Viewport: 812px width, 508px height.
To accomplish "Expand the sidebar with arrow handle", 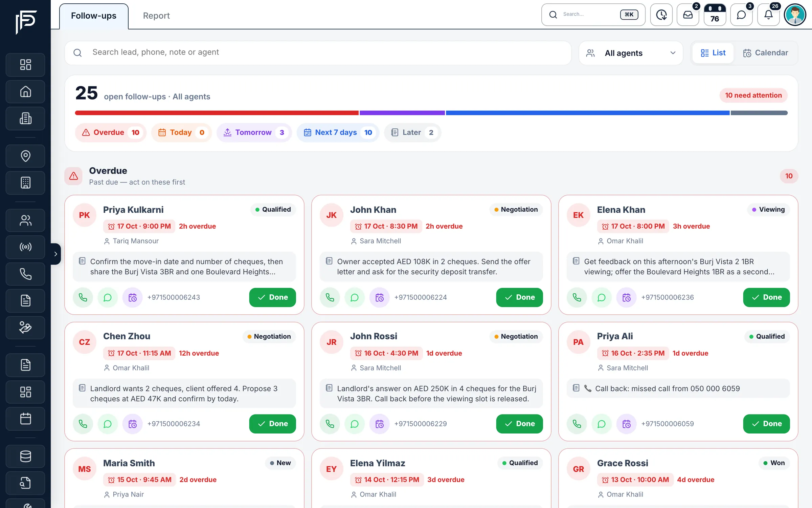I will point(56,254).
